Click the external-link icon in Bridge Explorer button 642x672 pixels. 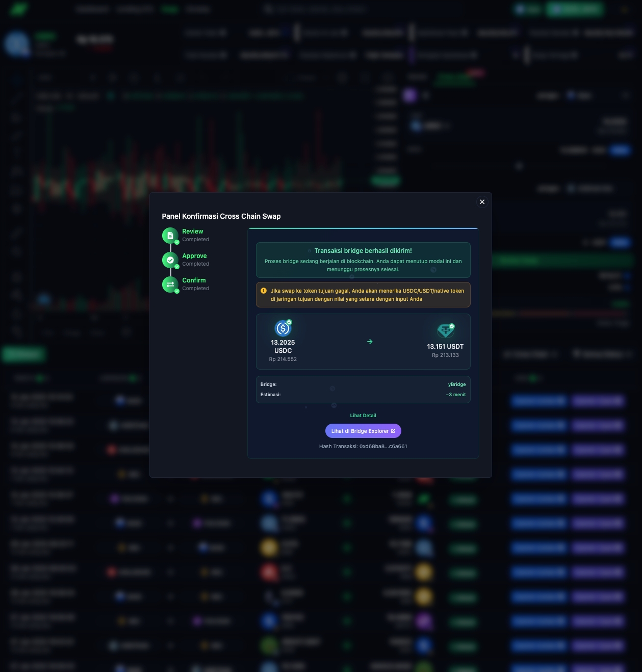coord(393,431)
